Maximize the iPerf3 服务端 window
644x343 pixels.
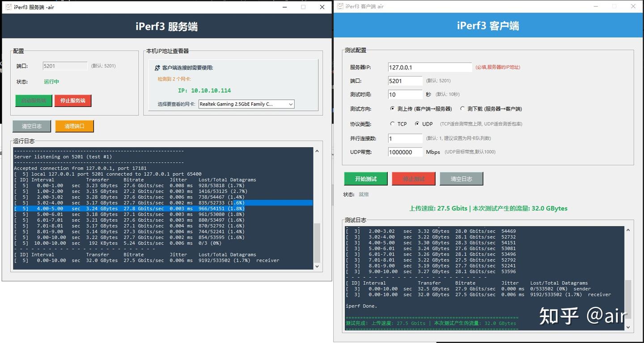[x=303, y=7]
